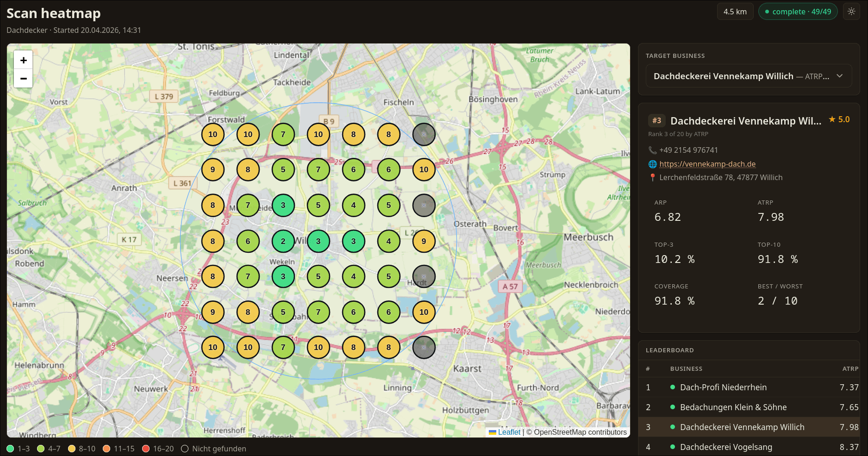The image size is (868, 456).
Task: Click the Scan heatmap page title
Action: [x=54, y=13]
